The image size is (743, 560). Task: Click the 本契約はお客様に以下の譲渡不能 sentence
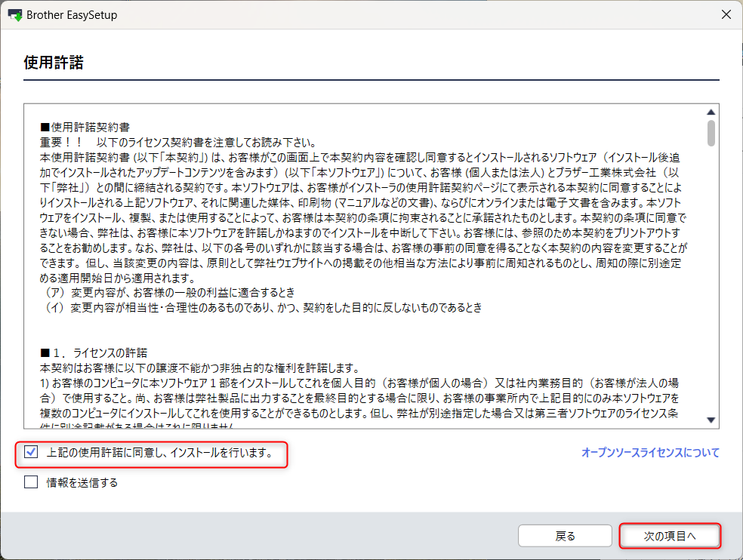(x=199, y=368)
